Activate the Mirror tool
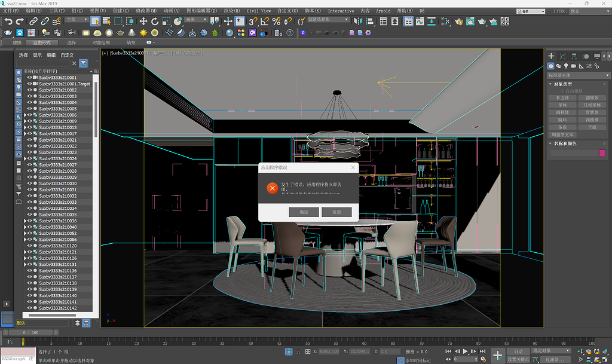Screen dimensions: 612x364 pyautogui.click(x=357, y=22)
